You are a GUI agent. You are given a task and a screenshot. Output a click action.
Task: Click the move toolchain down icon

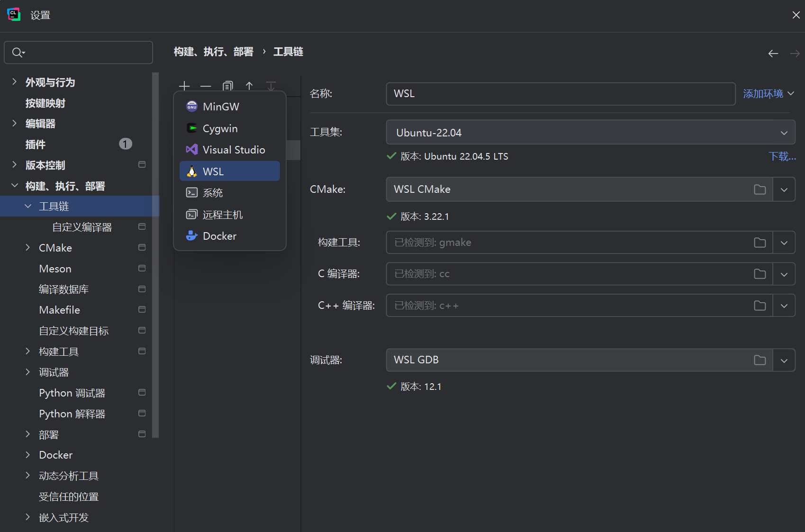(271, 86)
